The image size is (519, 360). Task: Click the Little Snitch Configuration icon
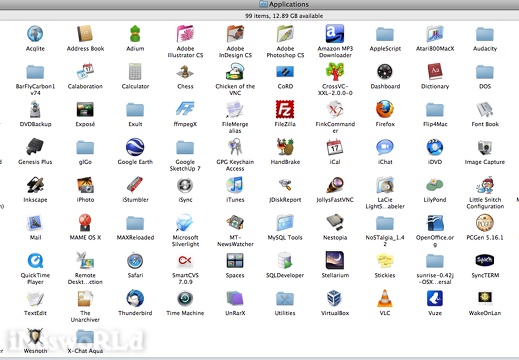pos(485,185)
